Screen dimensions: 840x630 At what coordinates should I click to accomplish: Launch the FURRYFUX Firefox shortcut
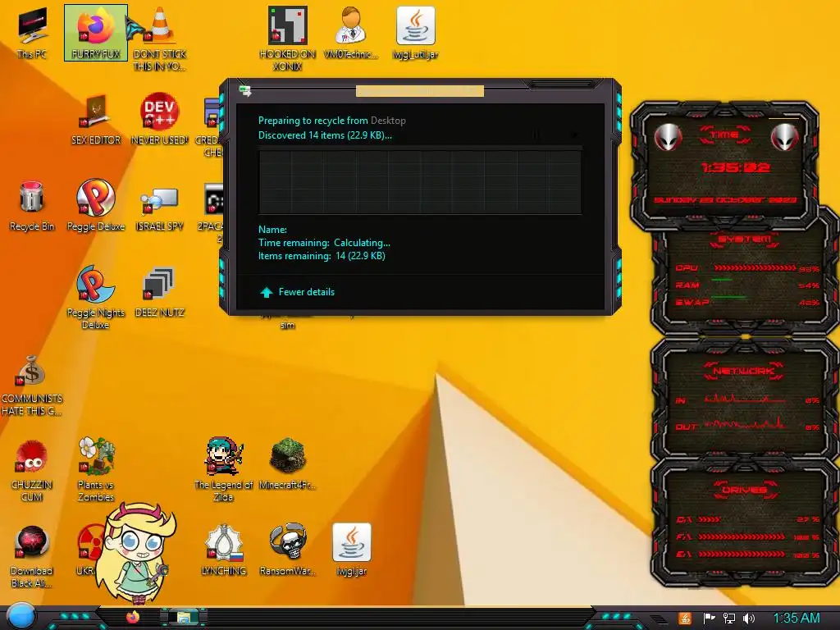tap(95, 33)
